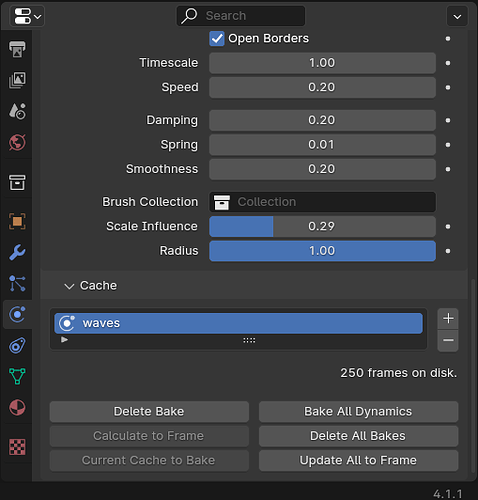Open the Texture properties tab

[17, 447]
